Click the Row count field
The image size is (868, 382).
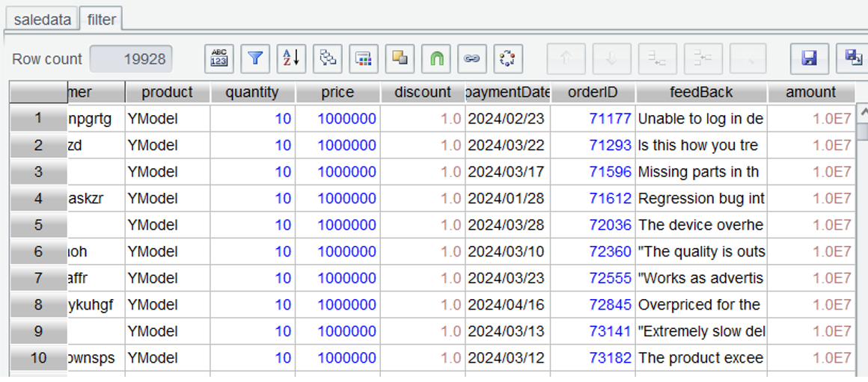131,59
